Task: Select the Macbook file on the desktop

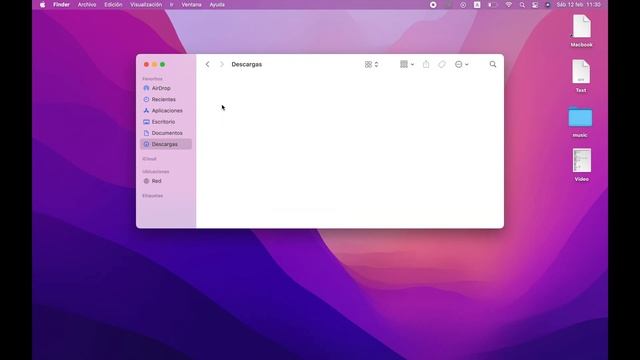Action: point(581,31)
